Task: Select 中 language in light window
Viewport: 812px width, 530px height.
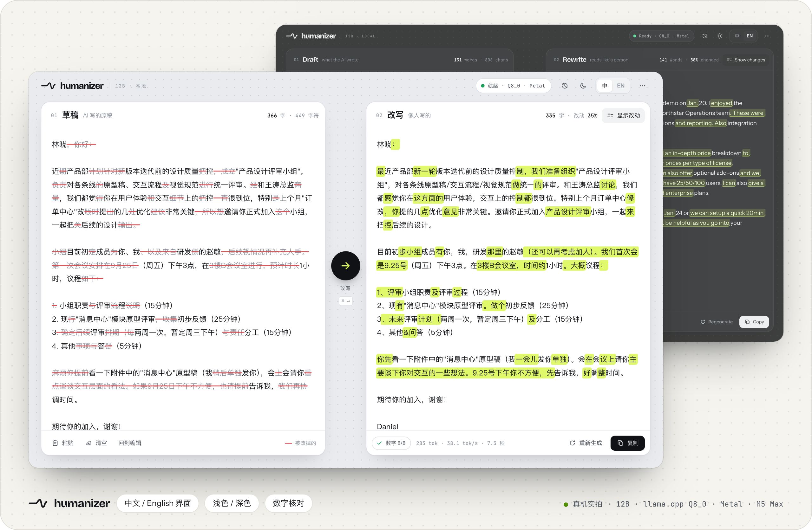Action: [605, 86]
